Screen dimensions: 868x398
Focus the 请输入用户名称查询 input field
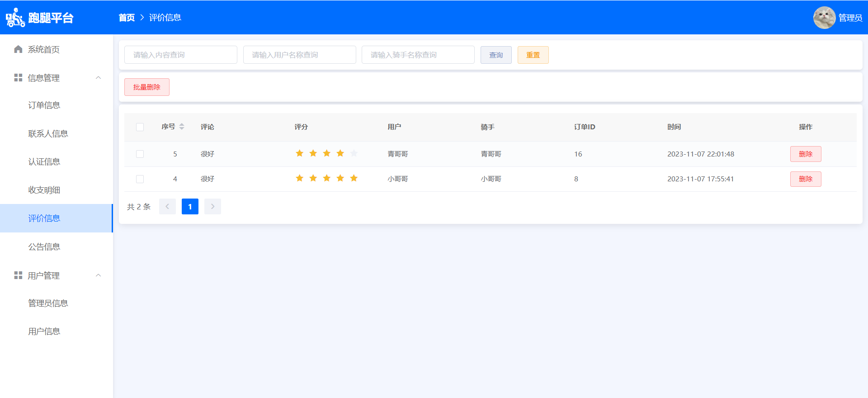(x=300, y=55)
